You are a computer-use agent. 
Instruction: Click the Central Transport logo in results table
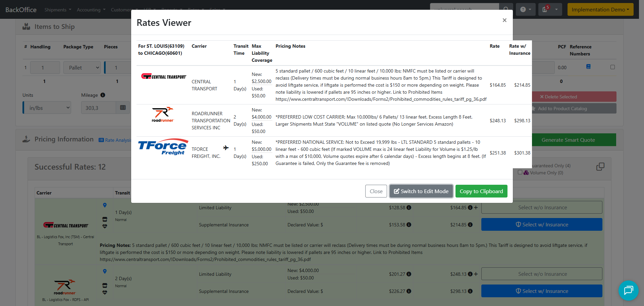coord(66,225)
